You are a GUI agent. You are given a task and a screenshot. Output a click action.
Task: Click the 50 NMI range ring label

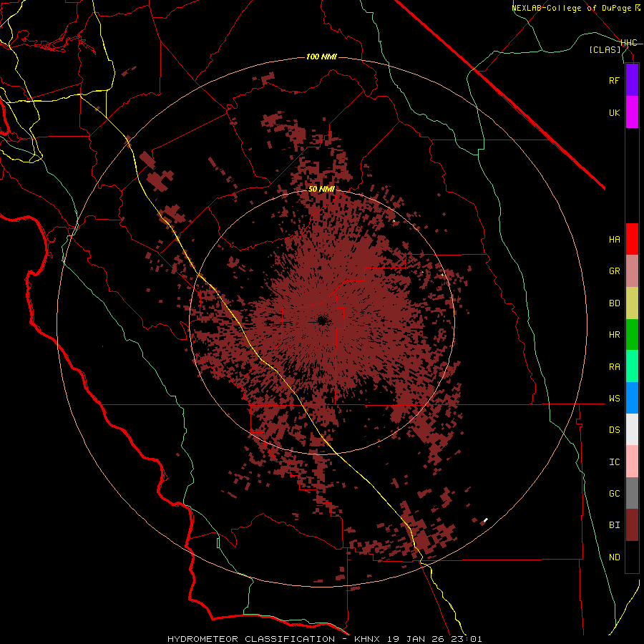pos(321,189)
